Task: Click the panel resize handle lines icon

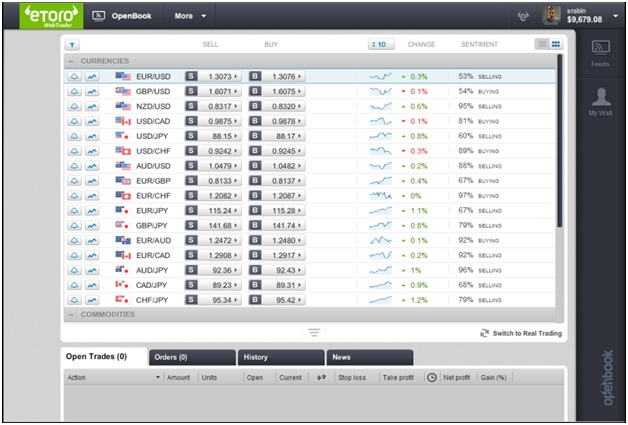Action: coord(314,332)
